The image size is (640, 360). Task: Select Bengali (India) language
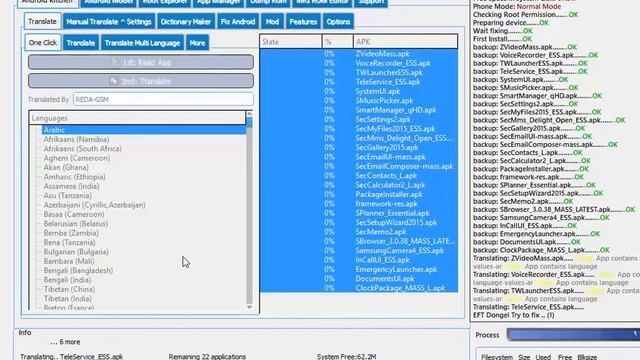(x=67, y=280)
